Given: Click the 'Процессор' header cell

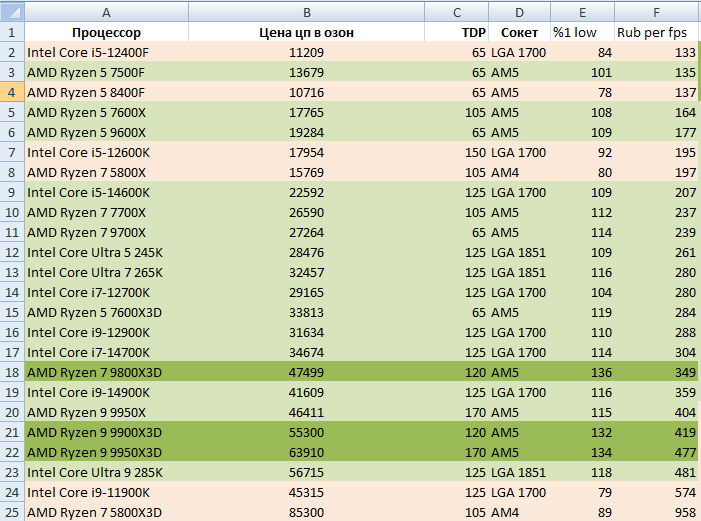Looking at the screenshot, I should pos(106,32).
